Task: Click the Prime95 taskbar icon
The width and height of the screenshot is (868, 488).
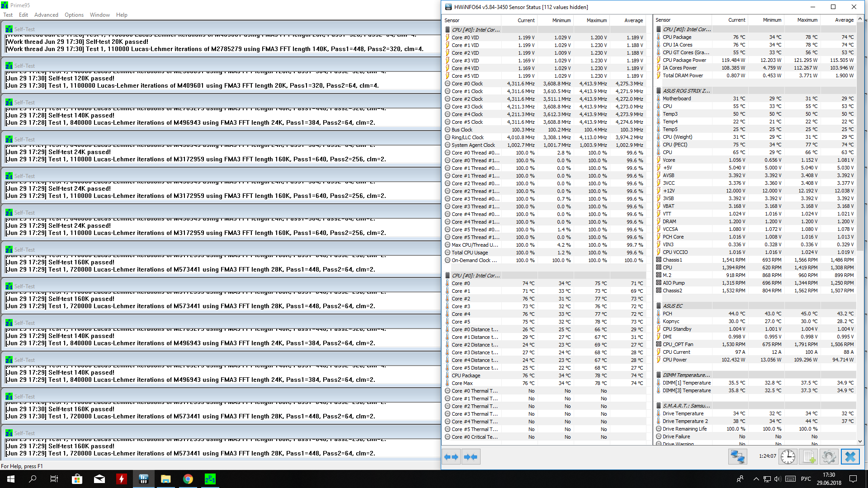Action: click(210, 479)
